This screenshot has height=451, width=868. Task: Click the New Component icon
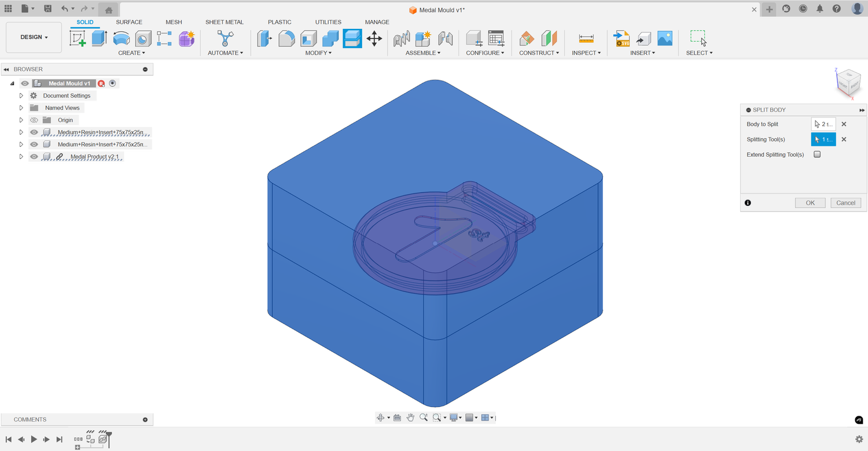coord(423,39)
